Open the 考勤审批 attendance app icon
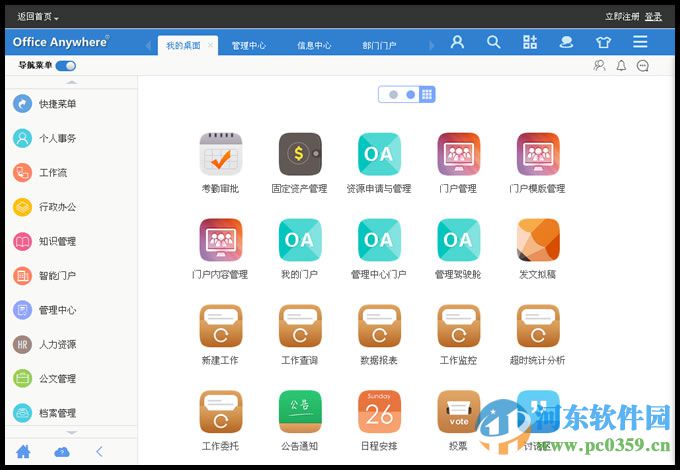 click(x=221, y=154)
